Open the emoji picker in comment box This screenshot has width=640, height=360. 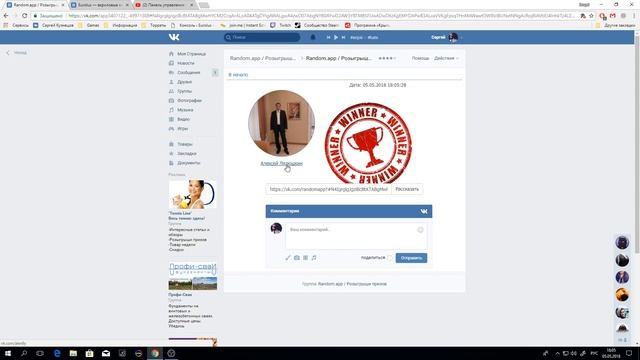click(x=420, y=230)
